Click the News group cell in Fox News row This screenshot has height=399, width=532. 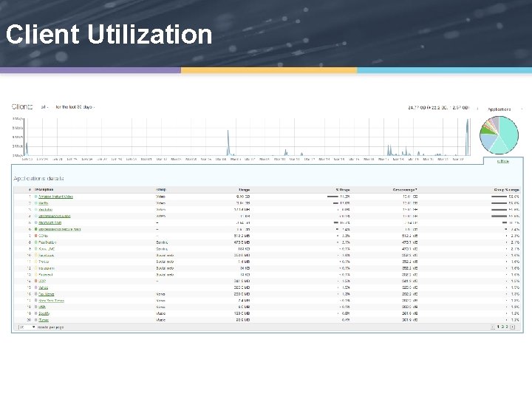[160, 294]
